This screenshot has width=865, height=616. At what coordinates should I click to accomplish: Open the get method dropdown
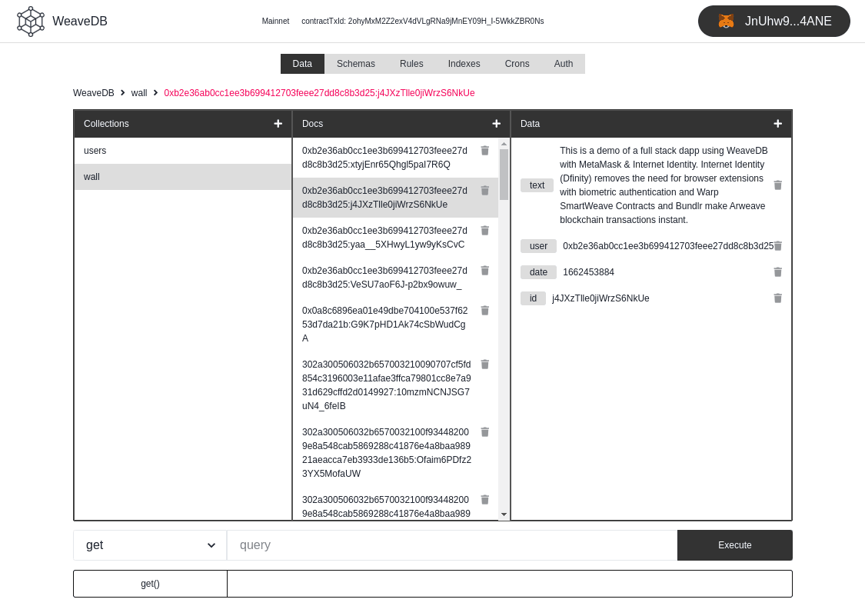click(150, 545)
